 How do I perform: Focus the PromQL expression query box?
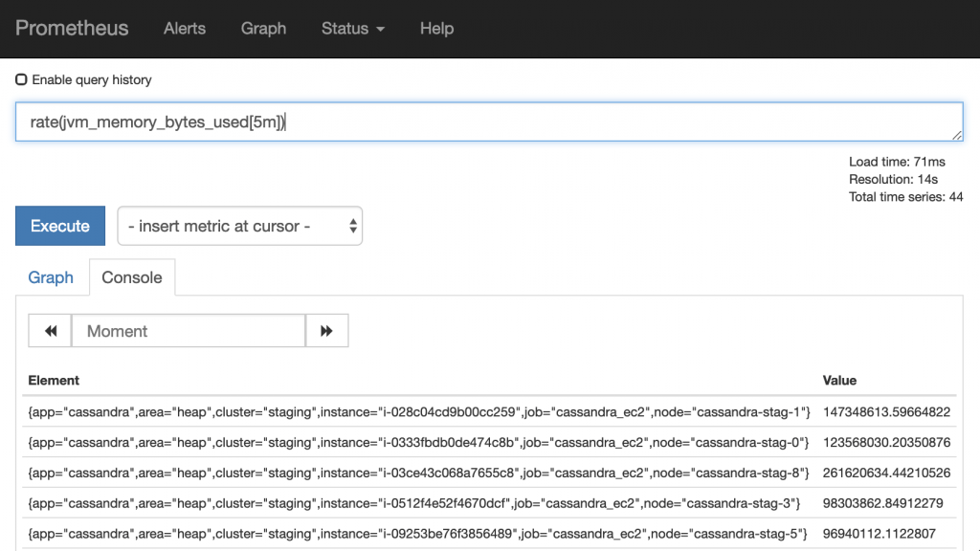tap(488, 122)
